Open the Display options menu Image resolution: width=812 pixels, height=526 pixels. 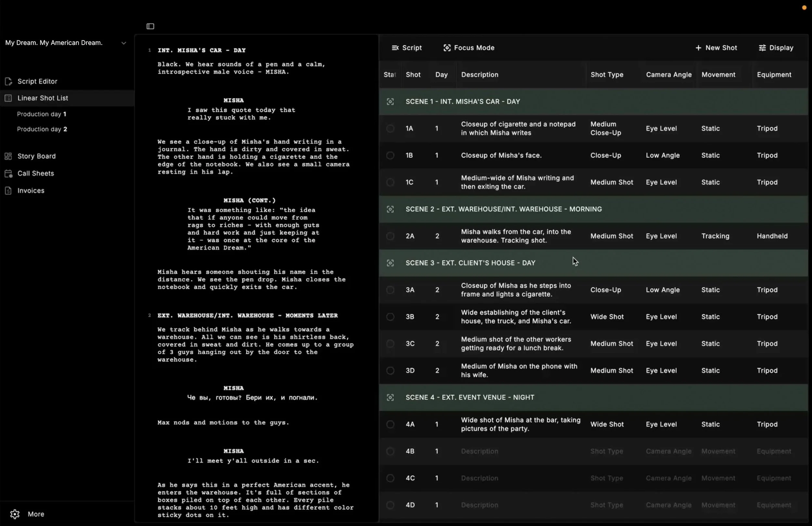(776, 48)
